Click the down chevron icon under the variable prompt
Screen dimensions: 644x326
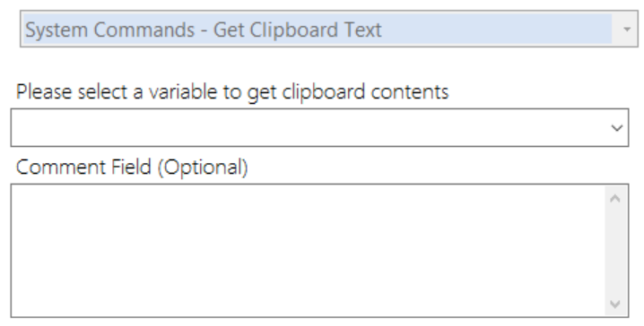point(616,128)
